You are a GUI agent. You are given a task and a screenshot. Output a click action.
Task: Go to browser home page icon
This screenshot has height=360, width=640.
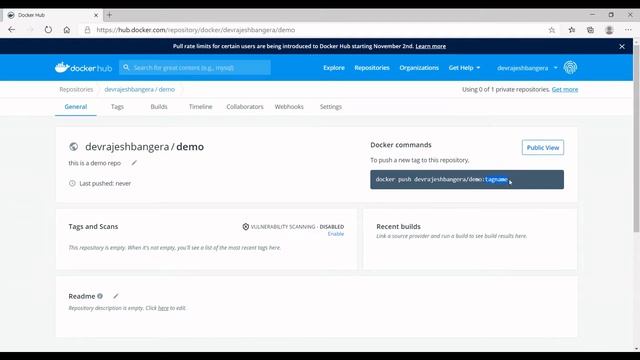coord(67,30)
